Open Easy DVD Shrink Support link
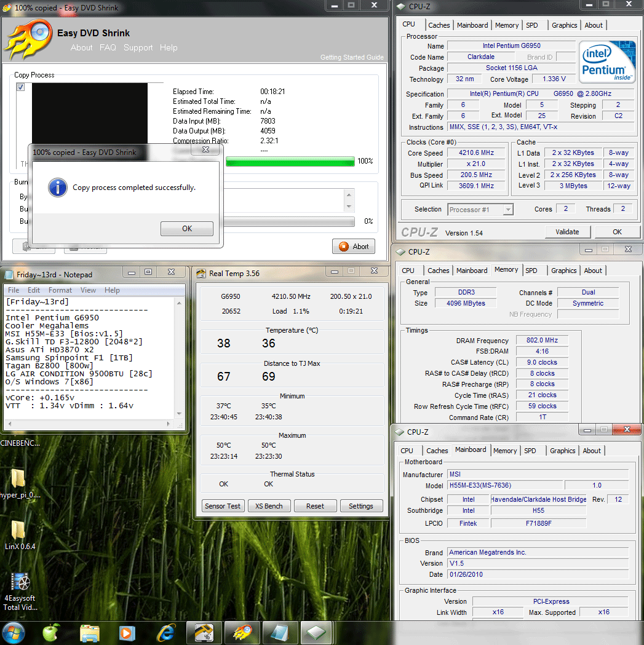Screen dimensions: 644x645 pyautogui.click(x=138, y=48)
